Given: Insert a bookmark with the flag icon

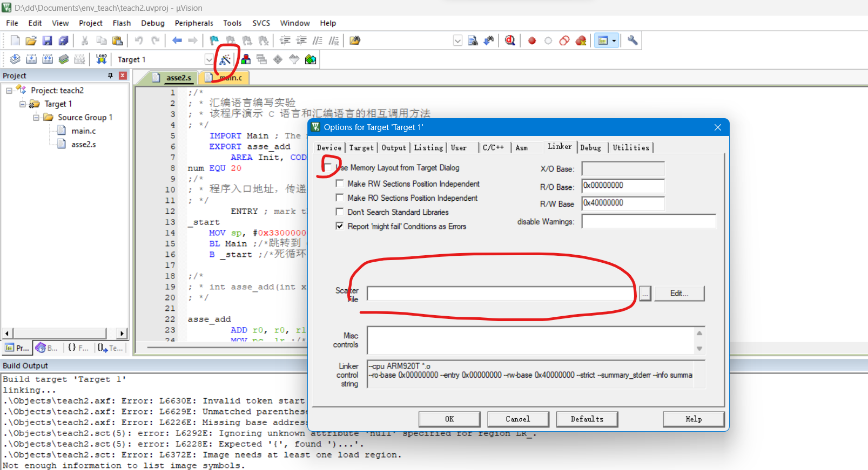Looking at the screenshot, I should (214, 40).
